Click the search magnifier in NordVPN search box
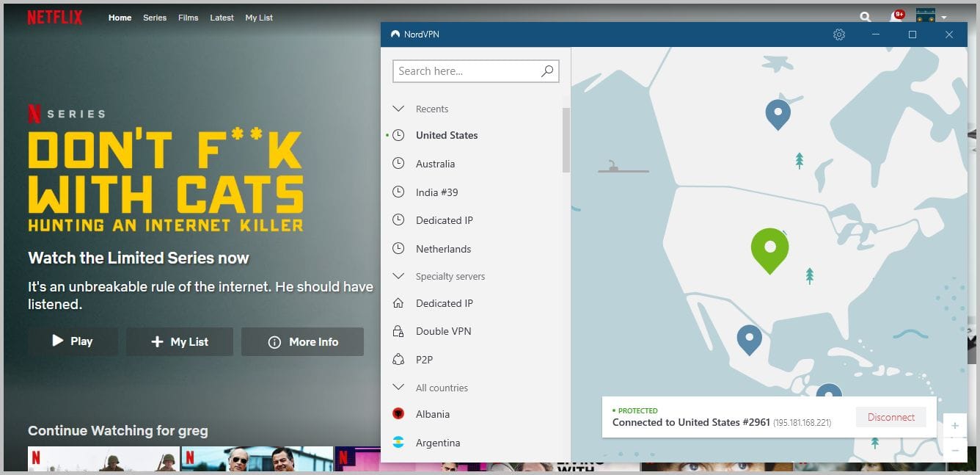Screen dimensions: 980x475 click(546, 71)
